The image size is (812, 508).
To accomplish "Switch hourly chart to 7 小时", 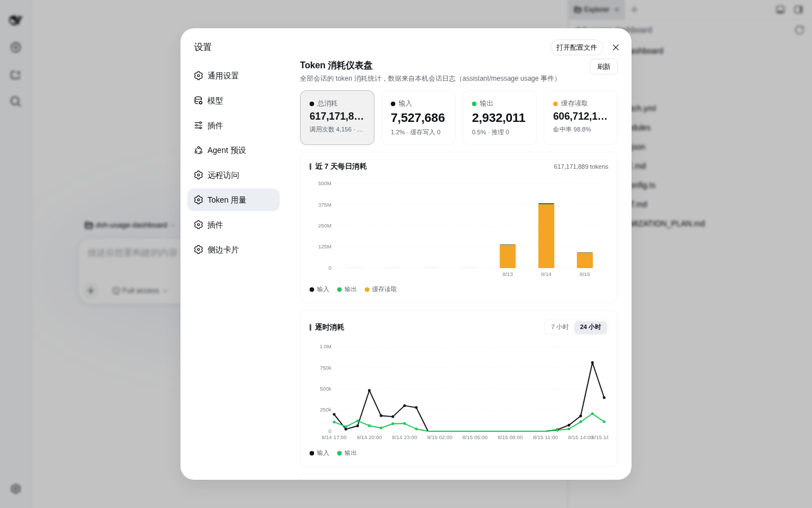I will pos(560,327).
